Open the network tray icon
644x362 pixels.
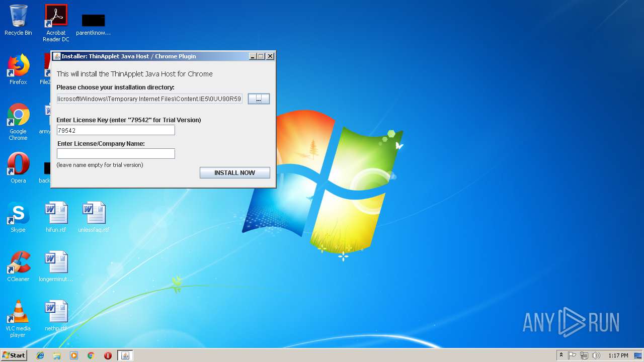pos(584,355)
